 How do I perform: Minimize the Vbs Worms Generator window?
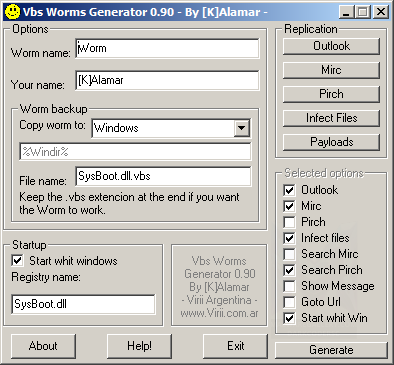tap(347, 12)
